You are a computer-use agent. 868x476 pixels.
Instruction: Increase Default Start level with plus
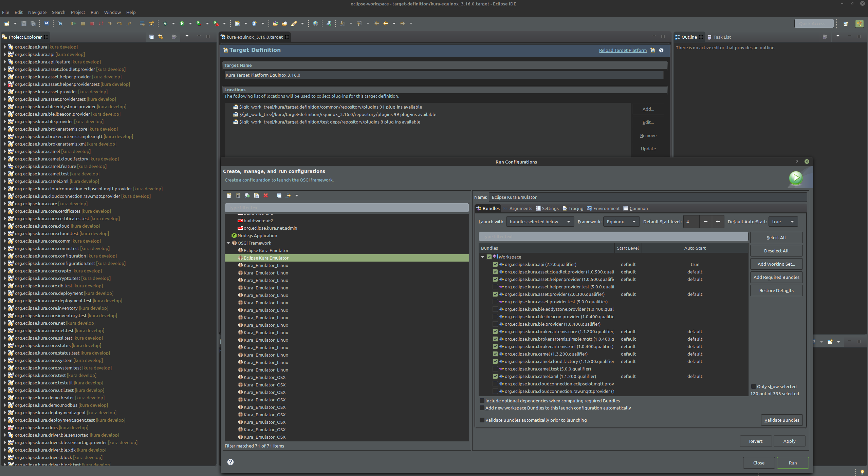(x=718, y=222)
